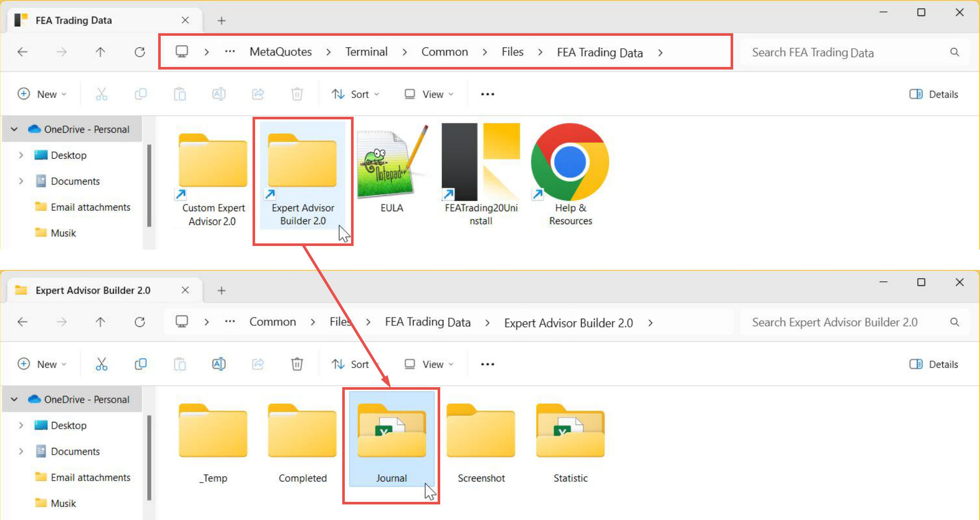Navigate to Common in top window breadcrumb

tap(444, 52)
